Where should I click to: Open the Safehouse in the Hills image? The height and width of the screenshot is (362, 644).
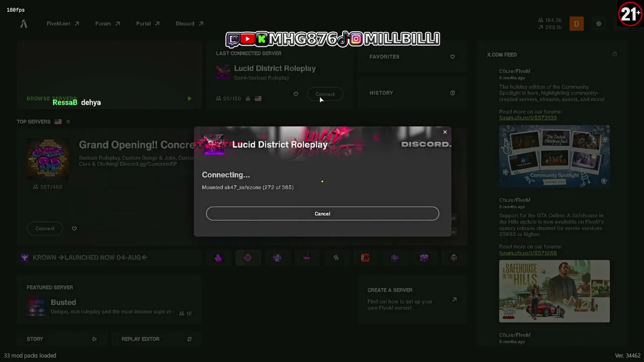tap(554, 291)
